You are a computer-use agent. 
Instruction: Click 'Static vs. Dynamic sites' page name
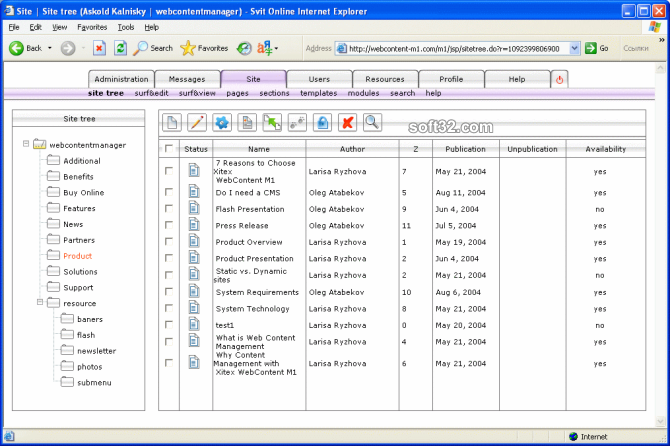(x=250, y=276)
